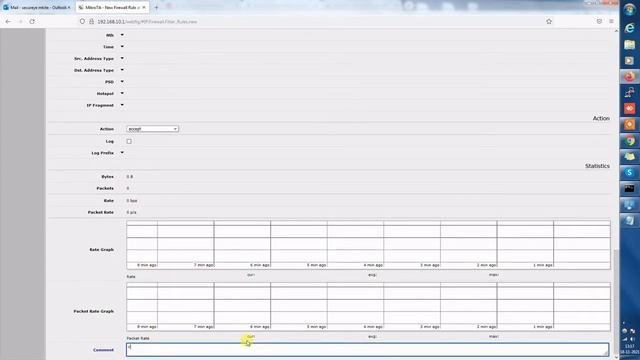
Task: Launch Internet Explorer from taskbar
Action: [629, 28]
